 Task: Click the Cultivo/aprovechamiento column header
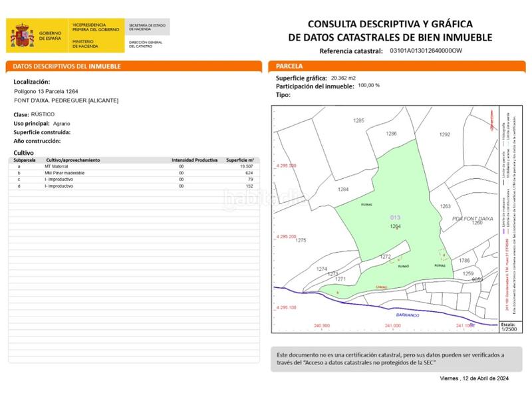72,160
